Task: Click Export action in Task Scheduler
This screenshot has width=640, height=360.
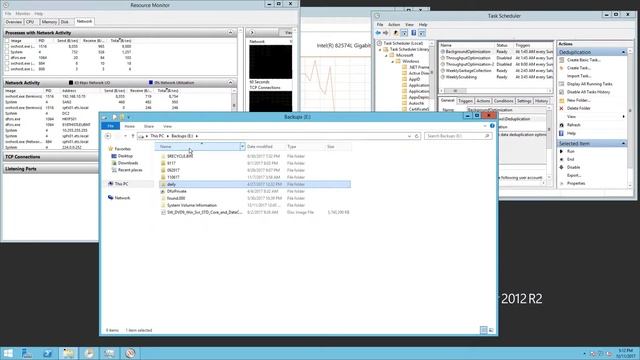Action: coord(574,176)
